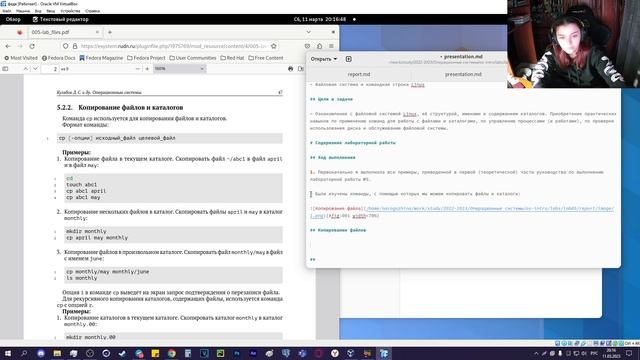Click the padlock site info icon
The image size is (640, 360).
75,46
